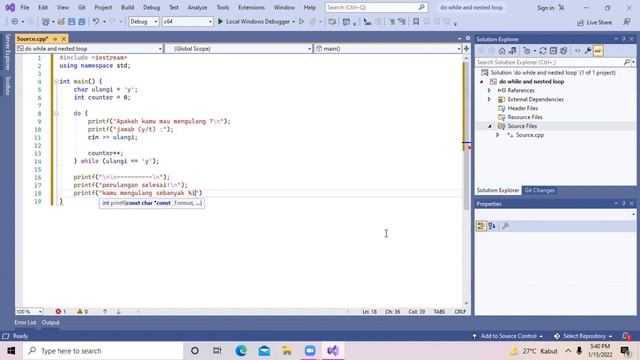Click the open file folder icon
Viewport: 640px width, 360px height.
(61, 22)
